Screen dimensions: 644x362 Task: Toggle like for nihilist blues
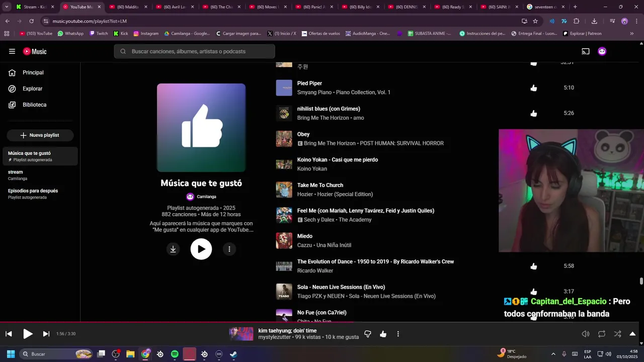point(534,114)
